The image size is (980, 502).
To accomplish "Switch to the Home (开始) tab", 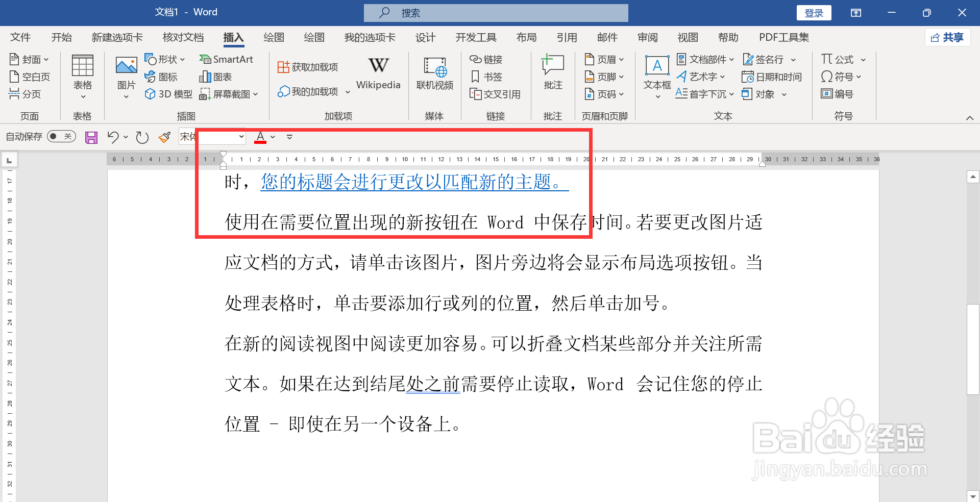I will 62,37.
